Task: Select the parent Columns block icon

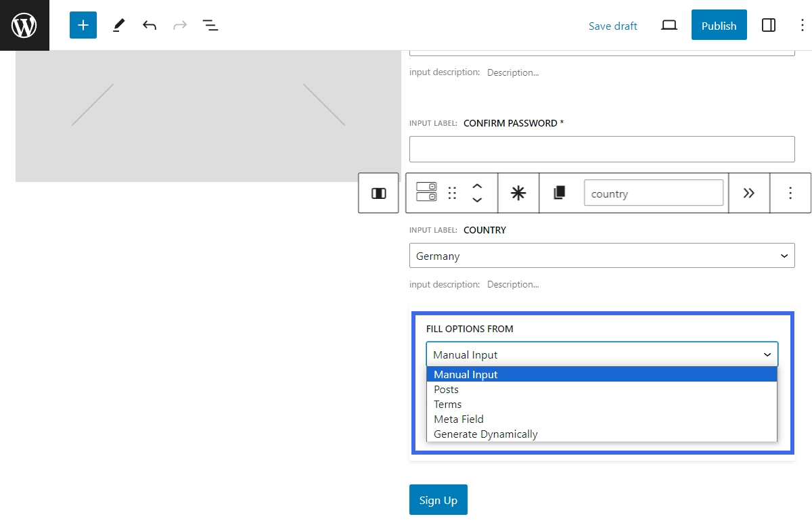Action: pyautogui.click(x=378, y=193)
